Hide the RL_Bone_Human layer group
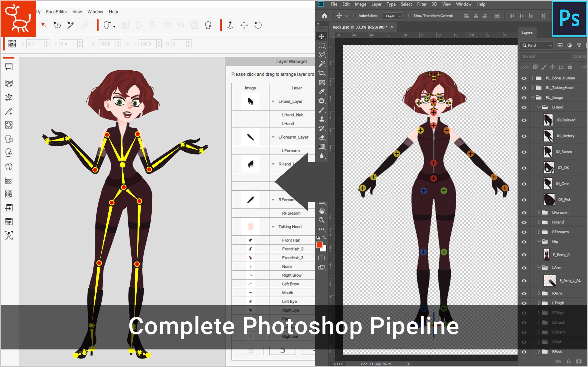The width and height of the screenshot is (588, 367). tap(524, 78)
